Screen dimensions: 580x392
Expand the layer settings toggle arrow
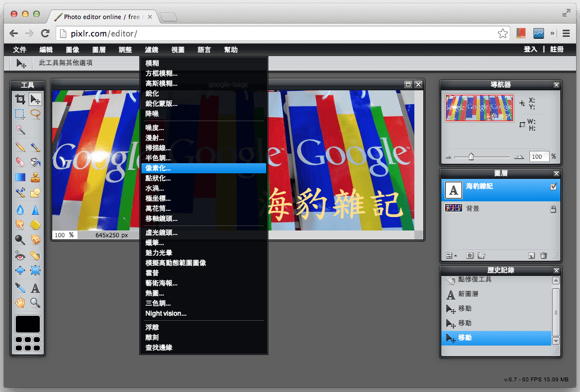450,256
